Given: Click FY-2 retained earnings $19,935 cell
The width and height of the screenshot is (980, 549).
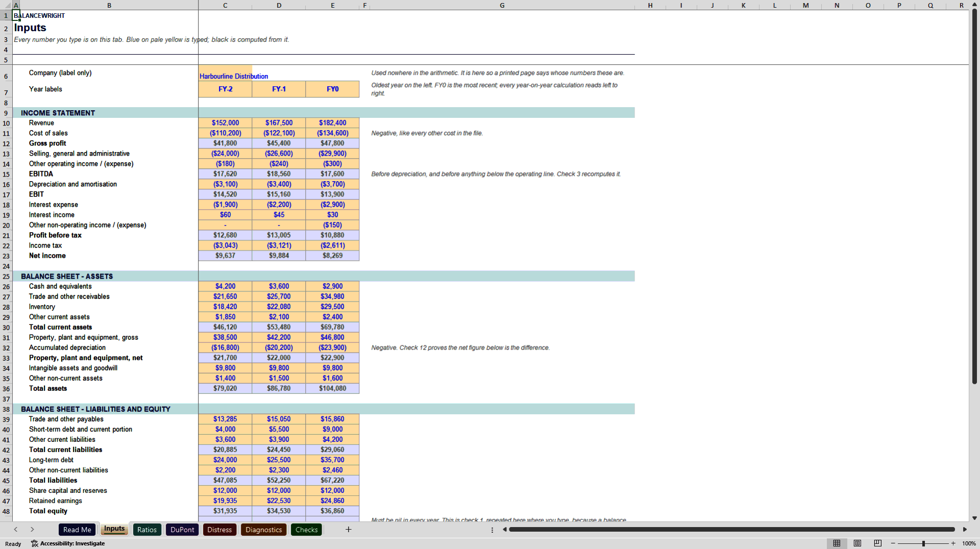Looking at the screenshot, I should tap(225, 501).
